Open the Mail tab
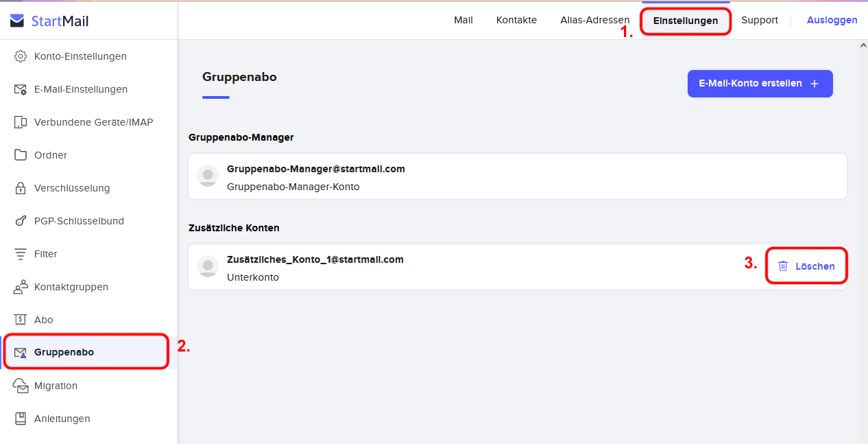Screen dimensions: 868x444 click(463, 20)
